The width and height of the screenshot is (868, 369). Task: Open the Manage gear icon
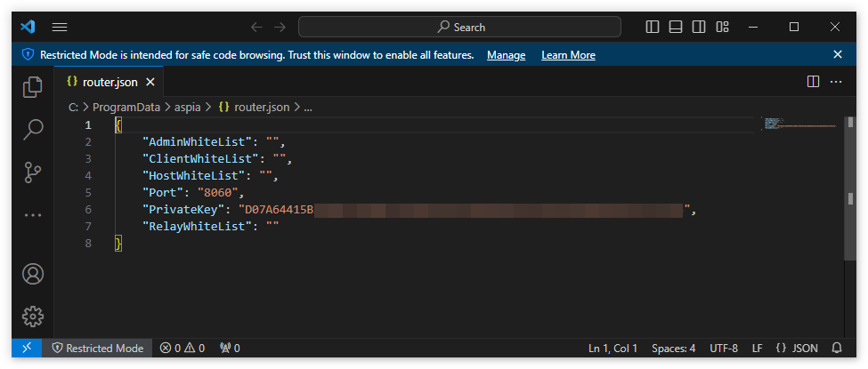tap(33, 316)
